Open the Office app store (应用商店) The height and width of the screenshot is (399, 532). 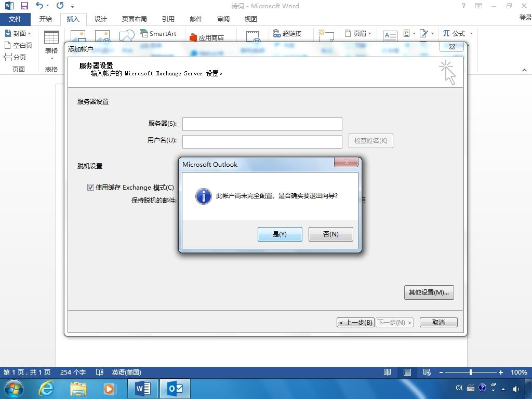coord(207,37)
